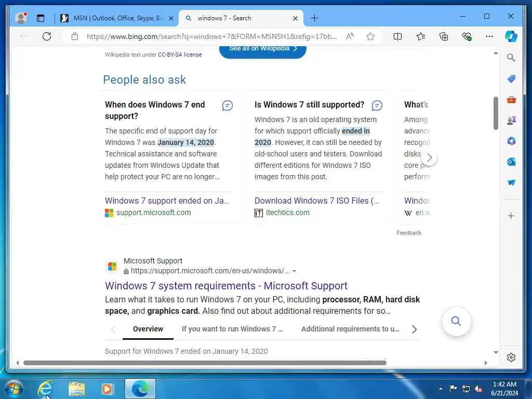Click the horizontal scroll right arrow
Screen dimensions: 532x399
click(x=486, y=363)
